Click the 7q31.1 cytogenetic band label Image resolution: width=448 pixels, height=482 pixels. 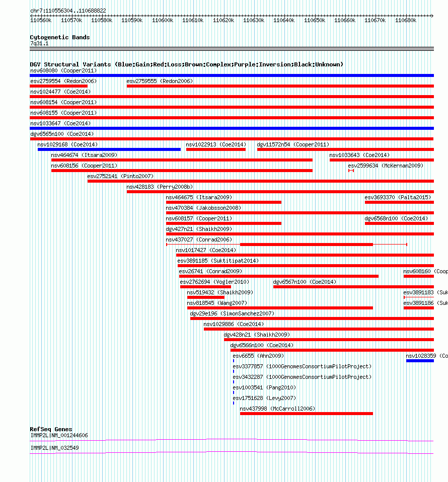pyautogui.click(x=39, y=43)
